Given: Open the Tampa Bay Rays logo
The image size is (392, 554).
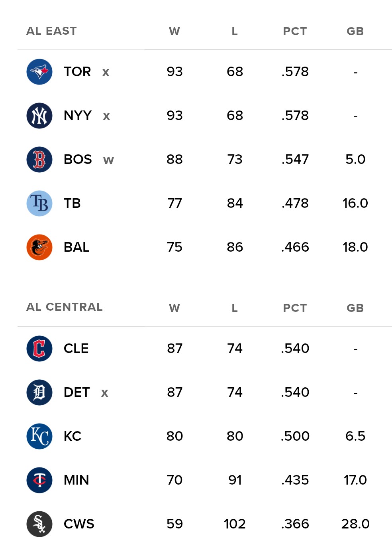Looking at the screenshot, I should [x=39, y=203].
